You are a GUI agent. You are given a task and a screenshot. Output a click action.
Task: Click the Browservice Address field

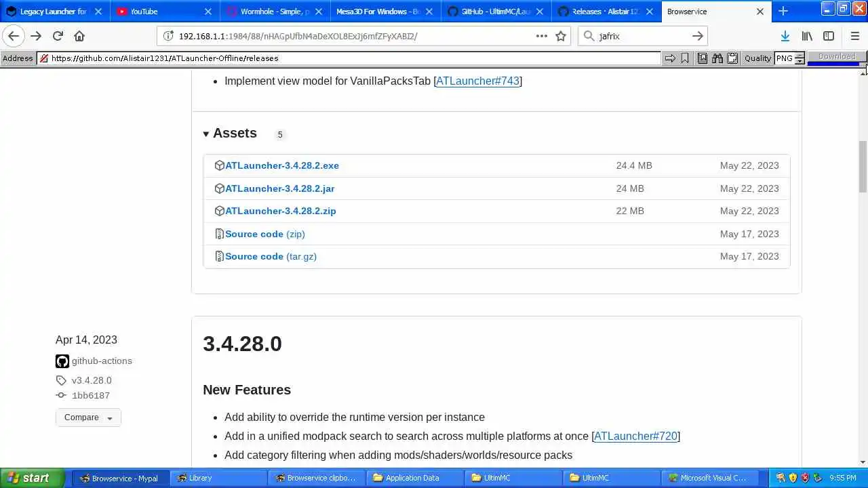point(349,58)
